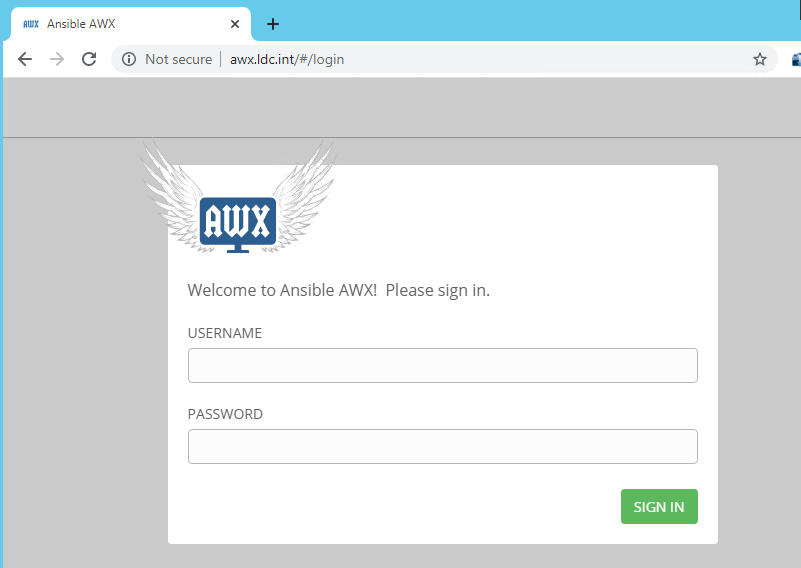
Task: Click the green SIGN IN button
Action: [659, 507]
